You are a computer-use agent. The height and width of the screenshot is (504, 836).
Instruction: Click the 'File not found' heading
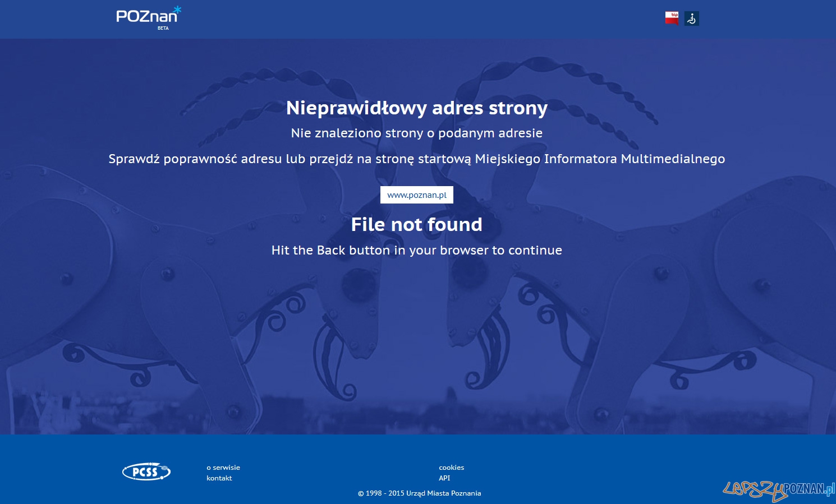(416, 224)
